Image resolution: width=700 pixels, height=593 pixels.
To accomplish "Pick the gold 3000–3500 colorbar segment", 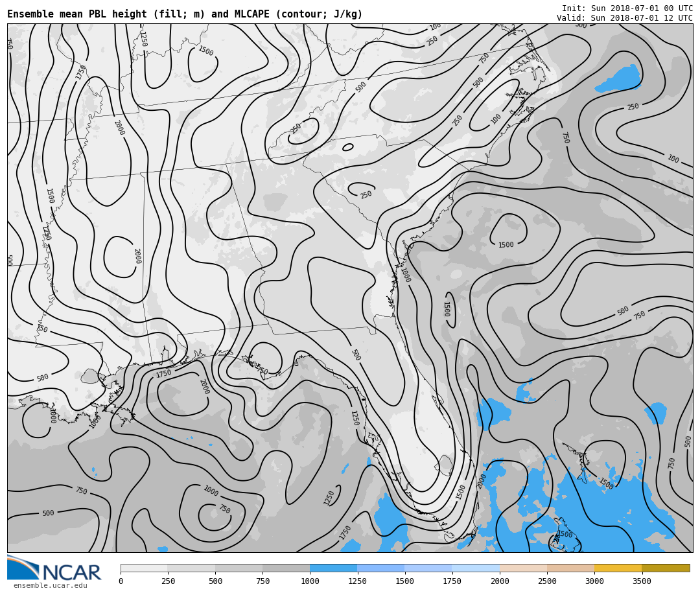I will click(x=618, y=568).
